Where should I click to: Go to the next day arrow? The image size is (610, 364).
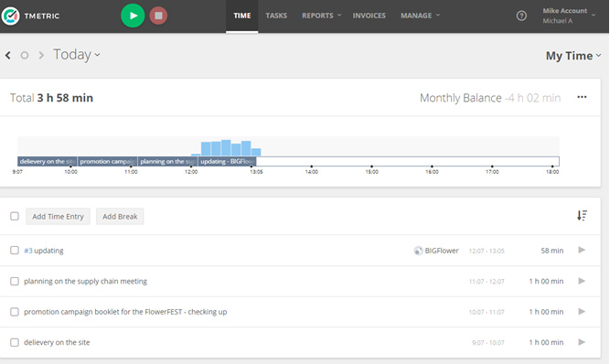pos(41,55)
